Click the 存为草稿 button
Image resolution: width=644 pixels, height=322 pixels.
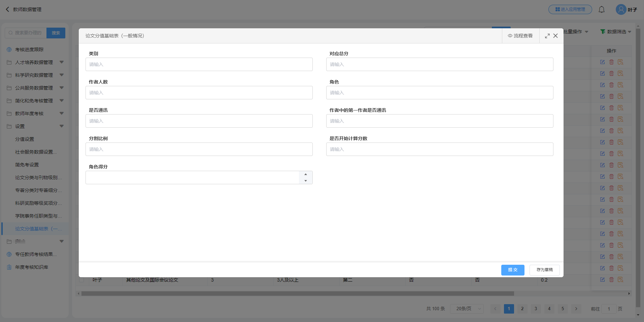(x=544, y=270)
